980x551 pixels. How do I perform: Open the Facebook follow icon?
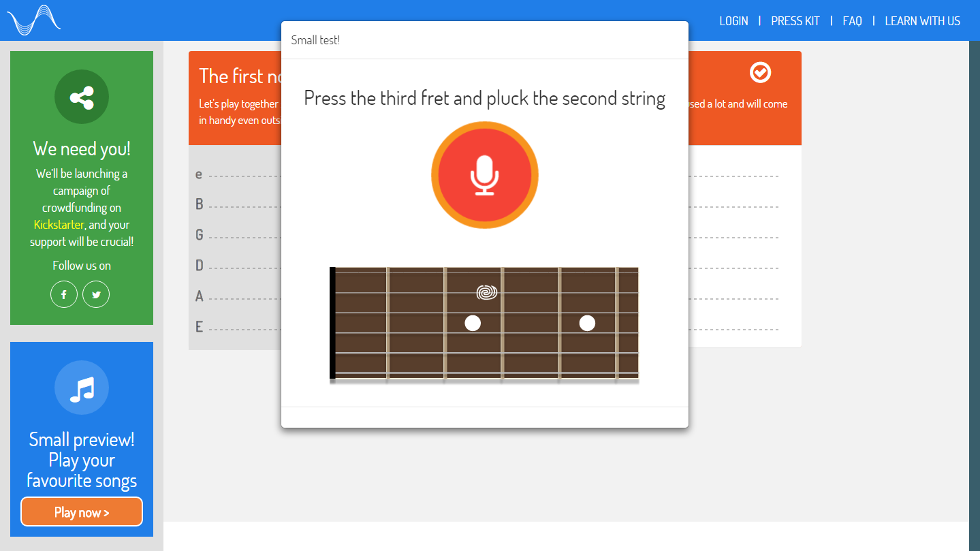(64, 294)
